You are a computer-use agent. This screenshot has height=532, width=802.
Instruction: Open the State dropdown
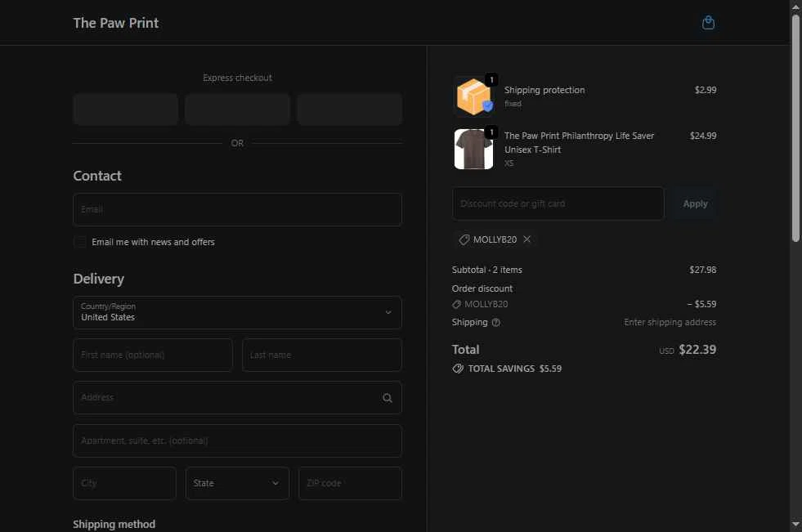(x=237, y=483)
